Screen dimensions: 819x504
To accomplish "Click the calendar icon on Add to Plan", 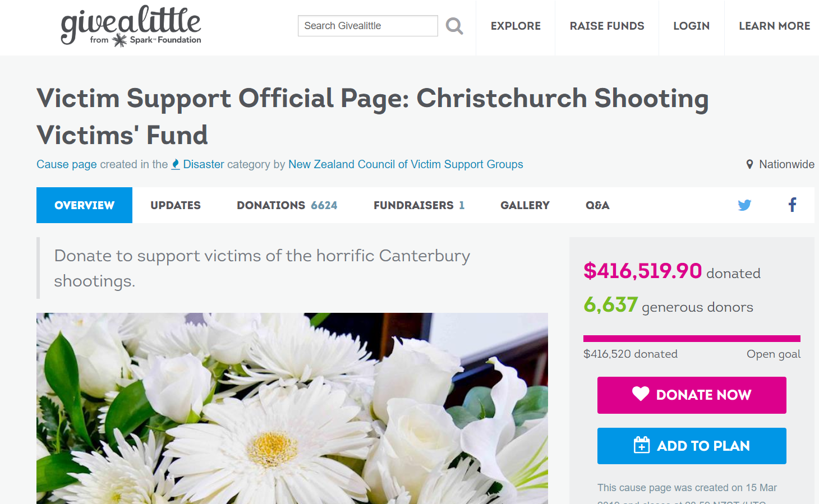I will 642,445.
